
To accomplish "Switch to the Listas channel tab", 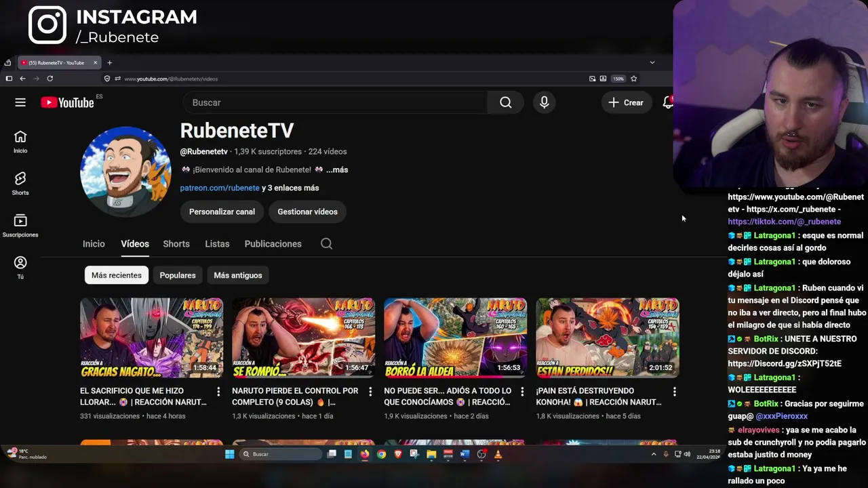I will pos(217,244).
